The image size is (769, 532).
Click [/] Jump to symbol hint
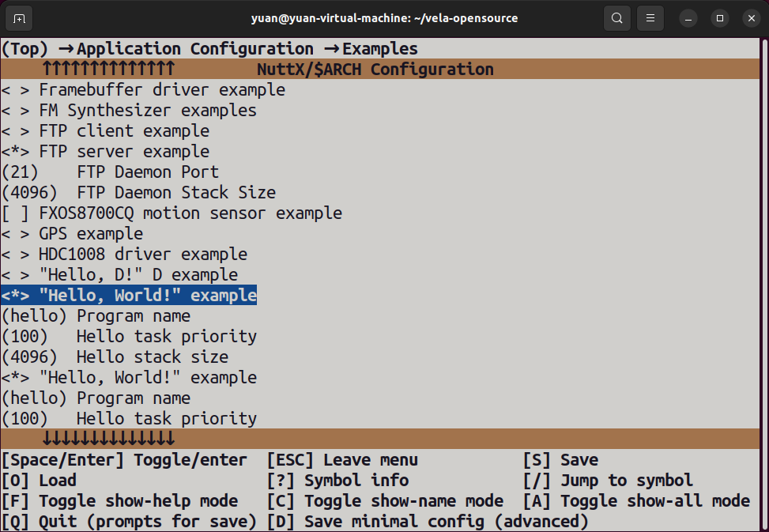coord(608,481)
